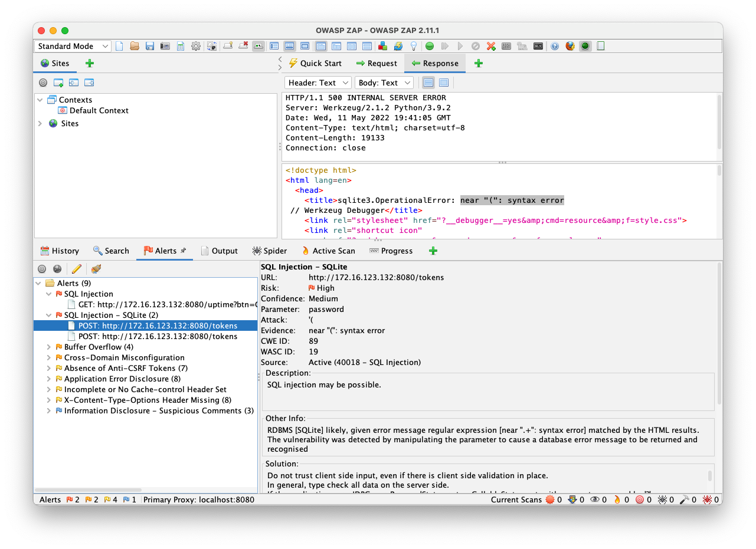Open the Header: Text dropdown
Screen dimensions: 756x549
318,83
